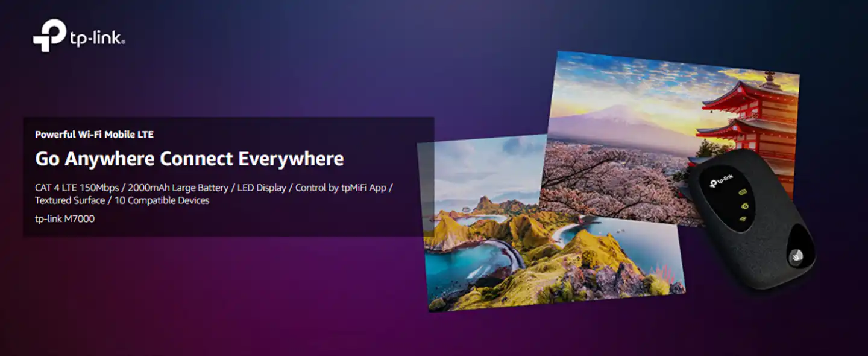Click the 'Go Anywhere Connect Everywhere' headline
This screenshot has width=868, height=356.
[189, 159]
